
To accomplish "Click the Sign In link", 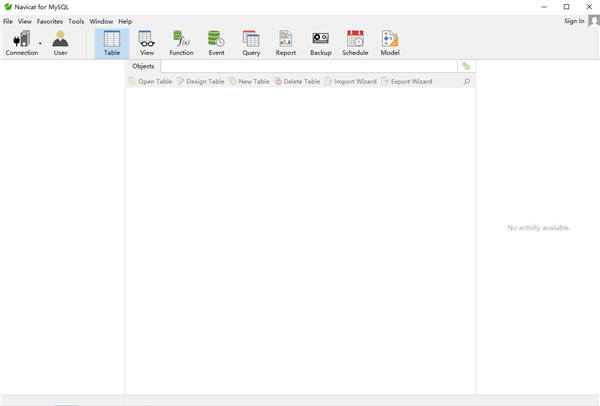I will [574, 21].
